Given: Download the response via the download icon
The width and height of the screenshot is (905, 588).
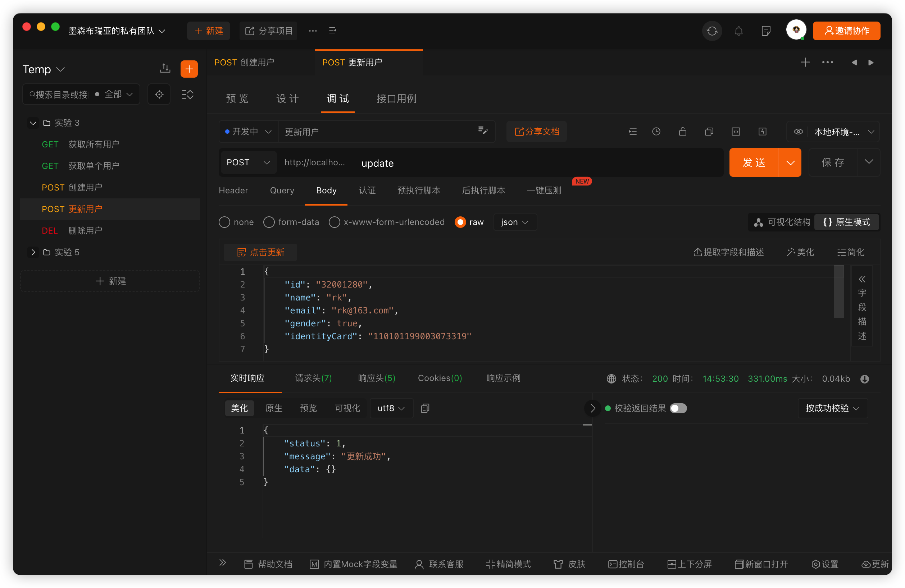Looking at the screenshot, I should pyautogui.click(x=864, y=379).
